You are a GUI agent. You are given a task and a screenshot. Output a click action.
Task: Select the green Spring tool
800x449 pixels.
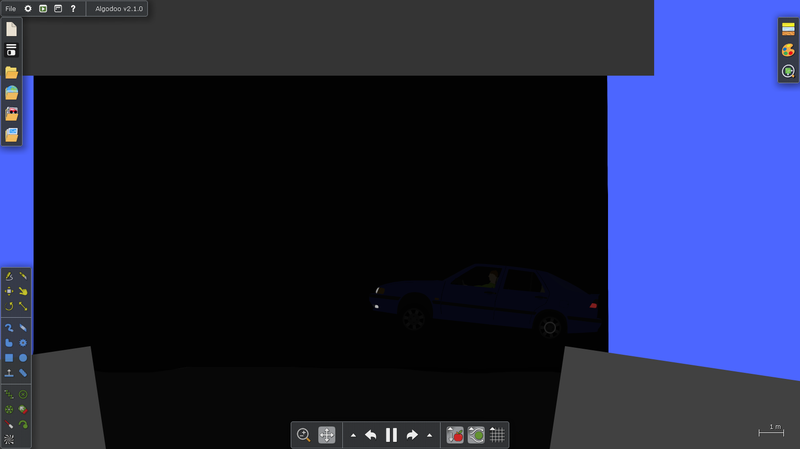point(9,394)
